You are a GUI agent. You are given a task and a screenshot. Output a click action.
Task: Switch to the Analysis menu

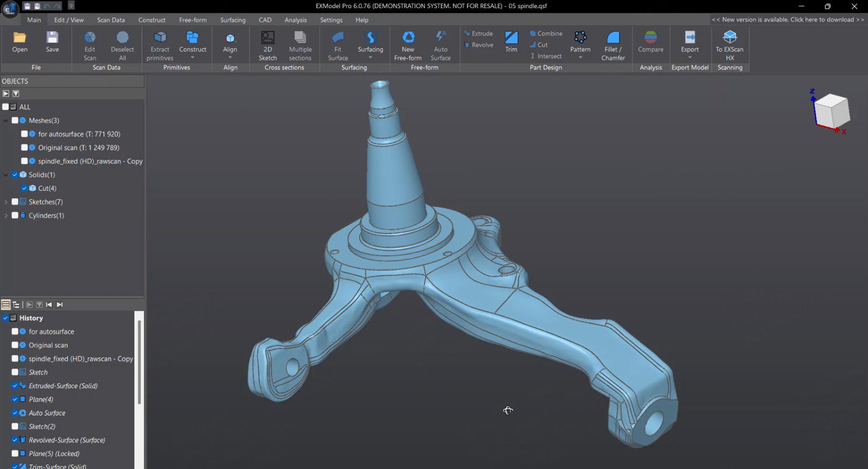[x=296, y=20]
